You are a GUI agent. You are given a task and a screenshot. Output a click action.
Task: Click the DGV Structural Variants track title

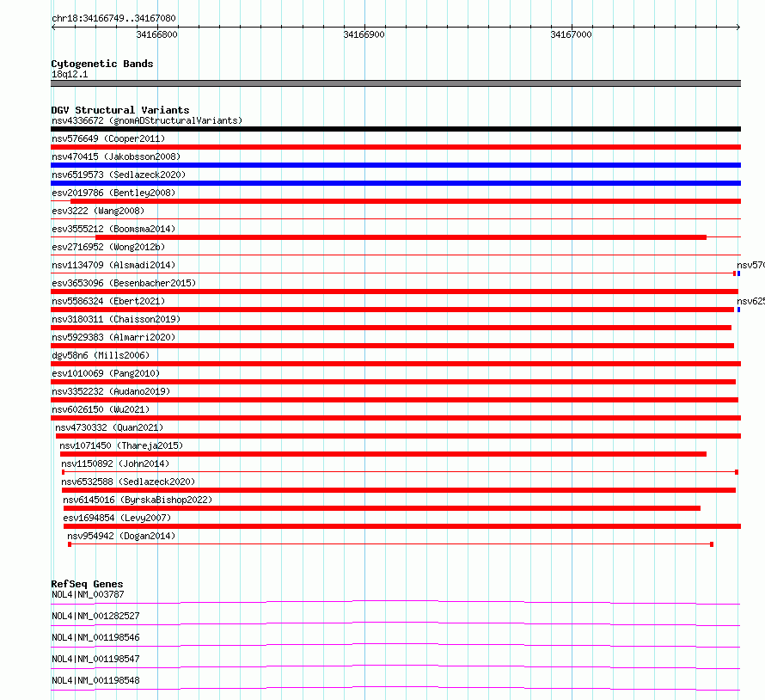(120, 110)
